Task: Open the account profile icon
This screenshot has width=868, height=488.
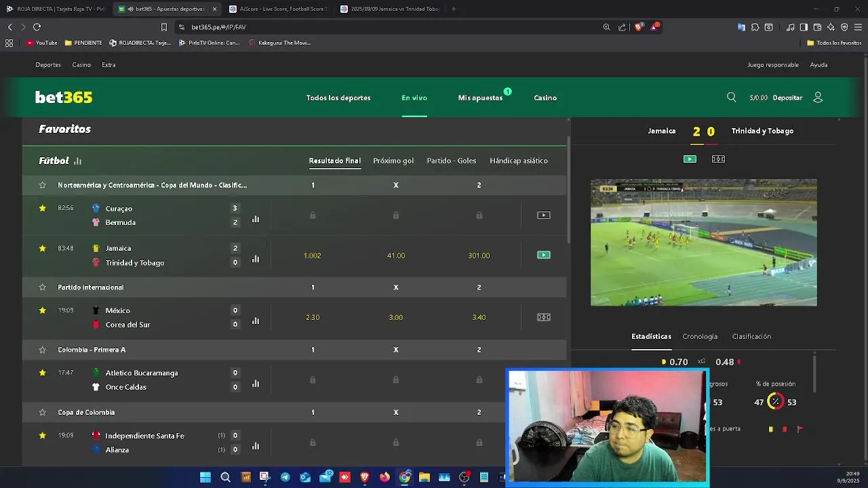Action: (818, 98)
